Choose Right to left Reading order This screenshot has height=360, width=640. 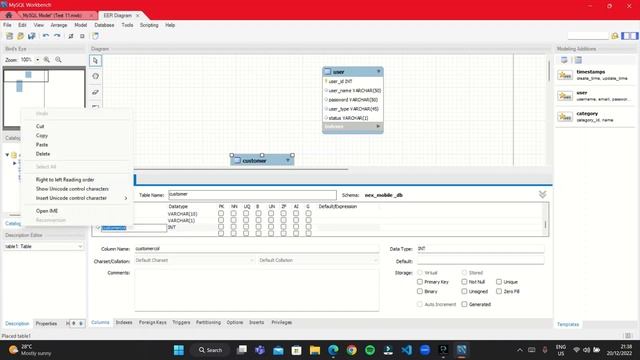65,180
